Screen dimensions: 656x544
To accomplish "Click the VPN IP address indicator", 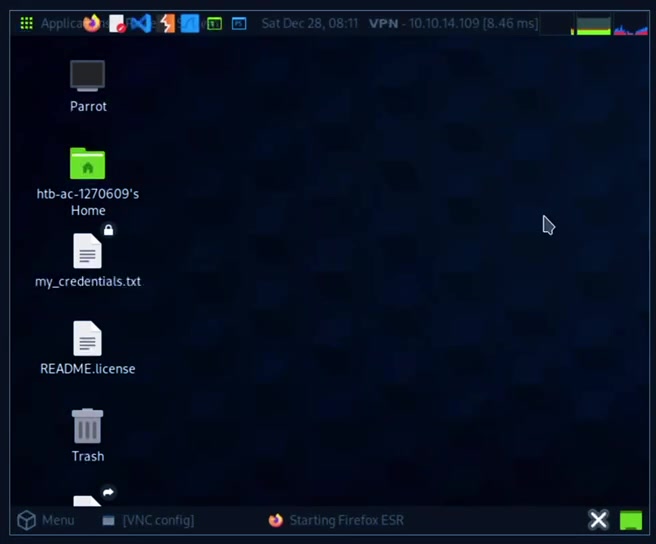I will 453,23.
